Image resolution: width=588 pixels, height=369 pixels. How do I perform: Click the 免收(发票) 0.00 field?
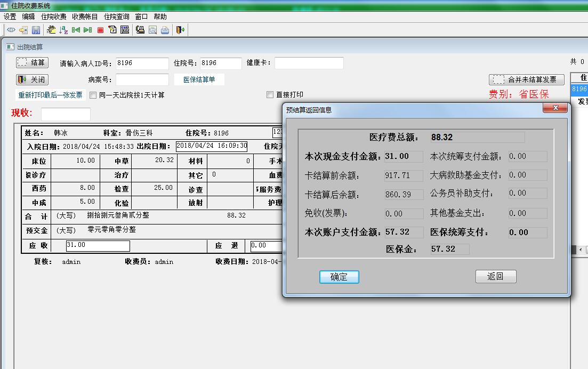pos(404,214)
